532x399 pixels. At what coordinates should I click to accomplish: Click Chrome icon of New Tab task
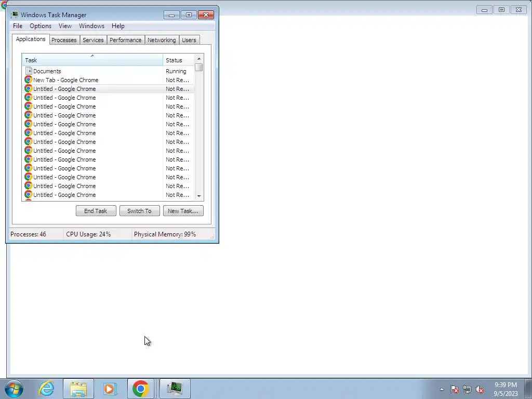[x=29, y=79]
